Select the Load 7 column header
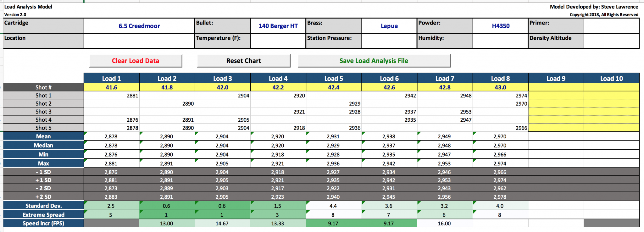This screenshot has width=644, height=232. click(x=445, y=78)
